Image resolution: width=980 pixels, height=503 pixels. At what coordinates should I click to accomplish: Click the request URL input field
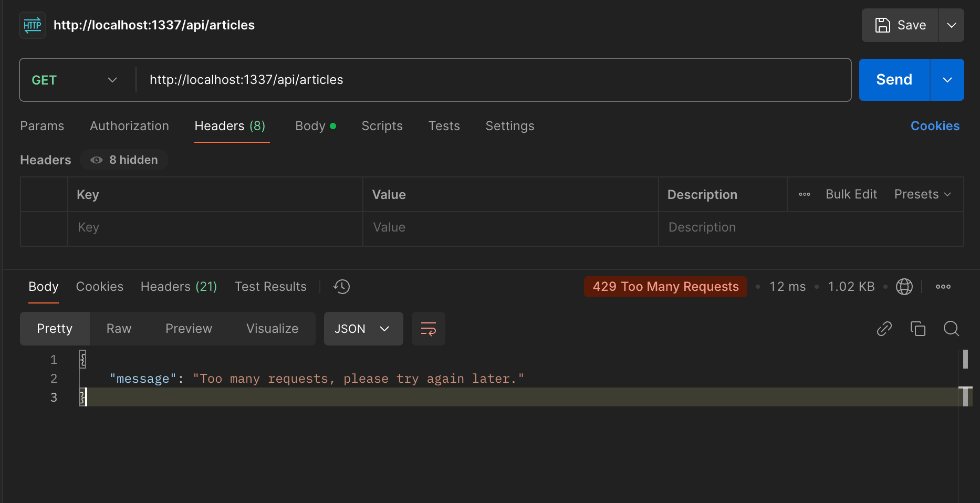point(493,80)
